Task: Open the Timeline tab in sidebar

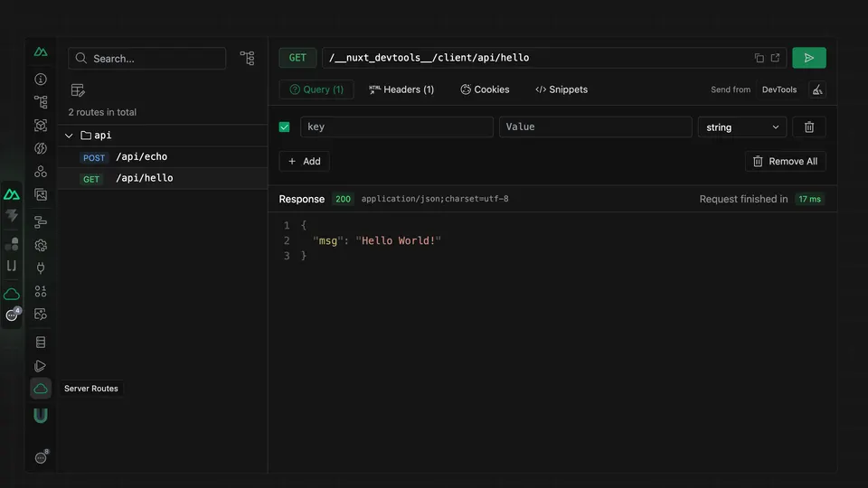Action: tap(41, 222)
